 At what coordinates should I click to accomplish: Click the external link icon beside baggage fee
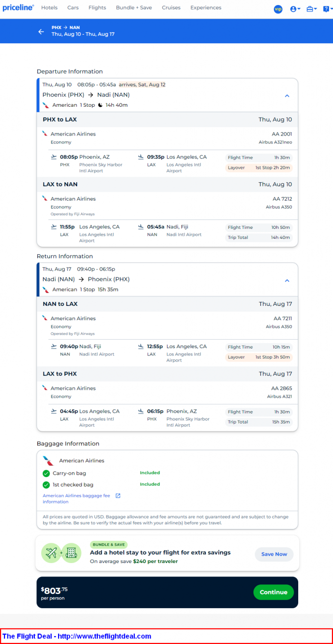click(118, 496)
